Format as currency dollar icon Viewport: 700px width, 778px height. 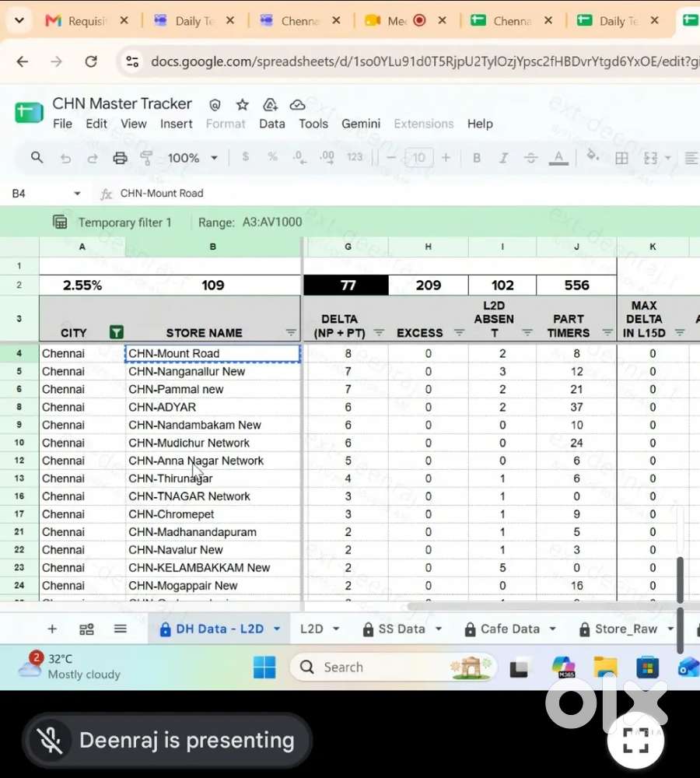click(245, 157)
